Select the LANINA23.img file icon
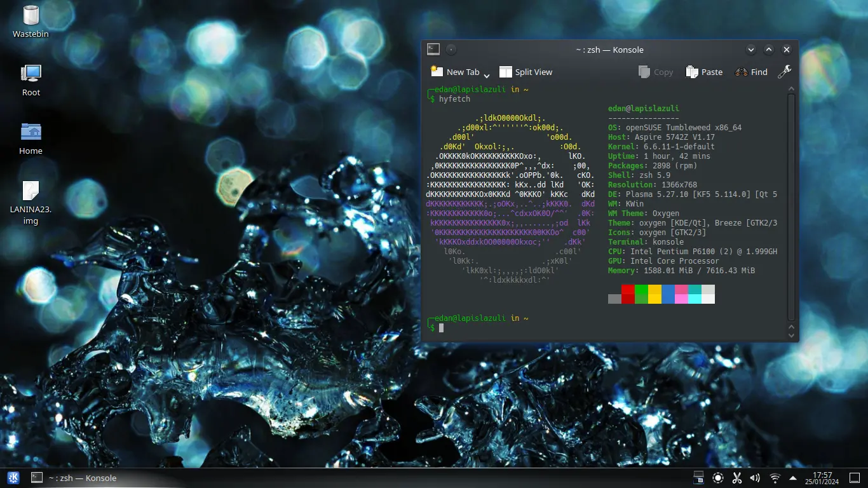Image resolution: width=868 pixels, height=488 pixels. 31,202
